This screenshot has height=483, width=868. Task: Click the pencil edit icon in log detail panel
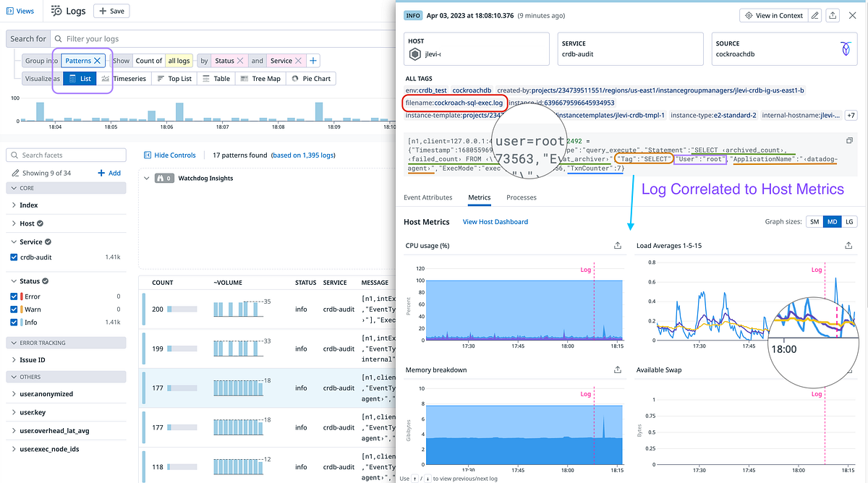tap(817, 15)
